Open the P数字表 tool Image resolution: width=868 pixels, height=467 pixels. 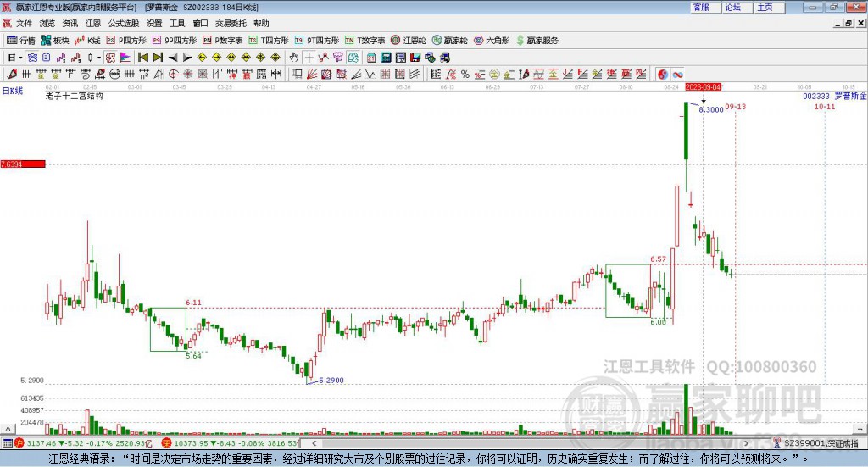click(223, 41)
